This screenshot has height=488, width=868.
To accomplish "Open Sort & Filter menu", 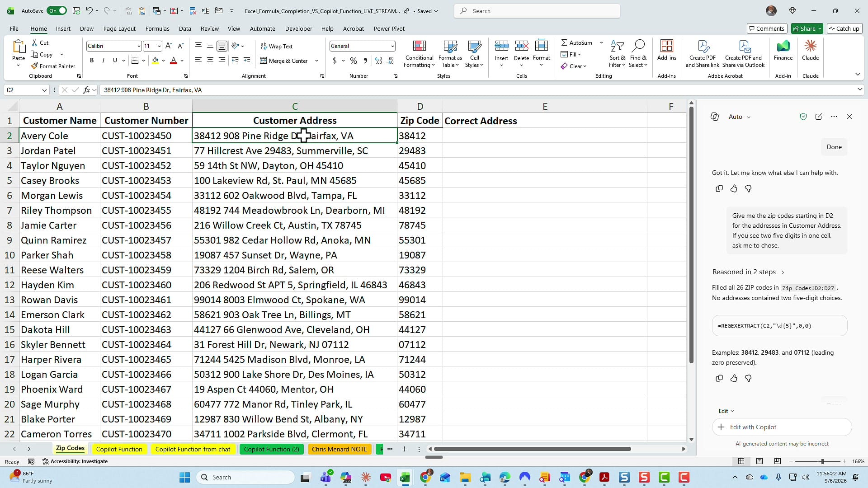I will pyautogui.click(x=617, y=54).
